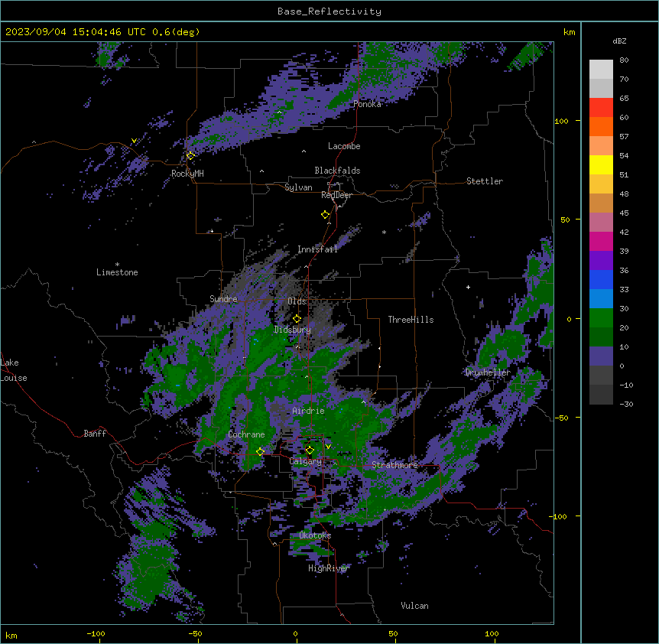Click the RedDeer city label

click(336, 195)
